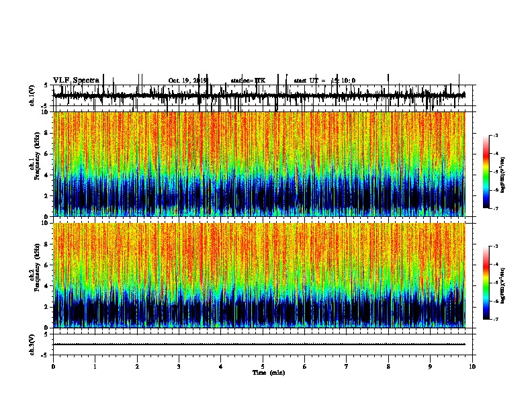Click the "8" kHz tick on the ch.1 frequency axis
The height and width of the screenshot is (411, 532).
click(x=46, y=133)
